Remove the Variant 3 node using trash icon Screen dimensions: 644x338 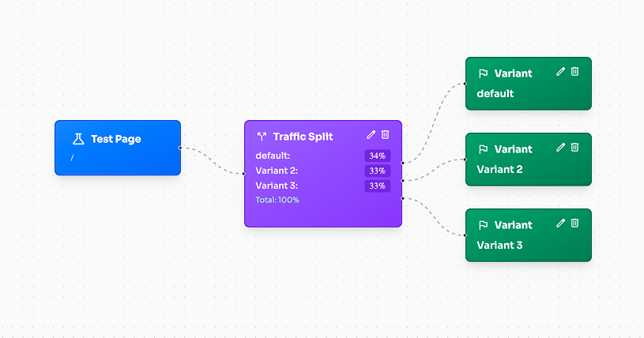click(x=575, y=223)
